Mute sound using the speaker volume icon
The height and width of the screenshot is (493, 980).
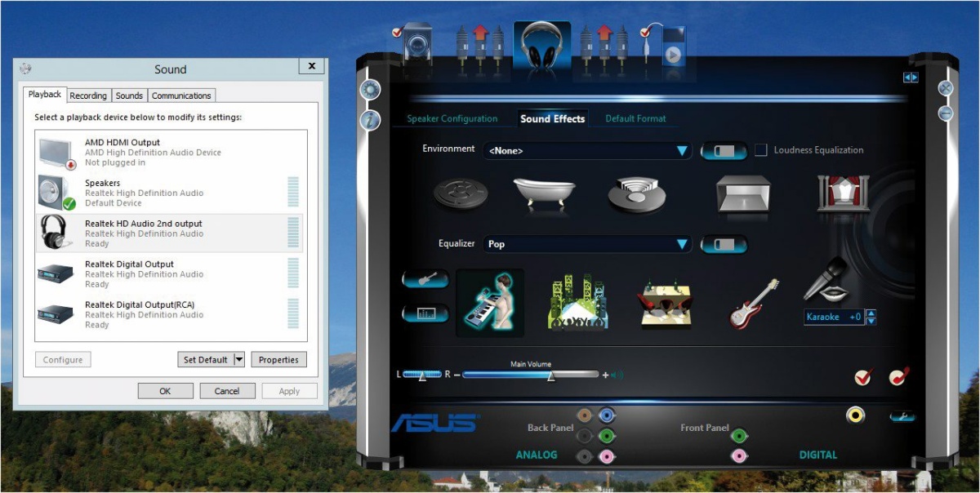(617, 375)
